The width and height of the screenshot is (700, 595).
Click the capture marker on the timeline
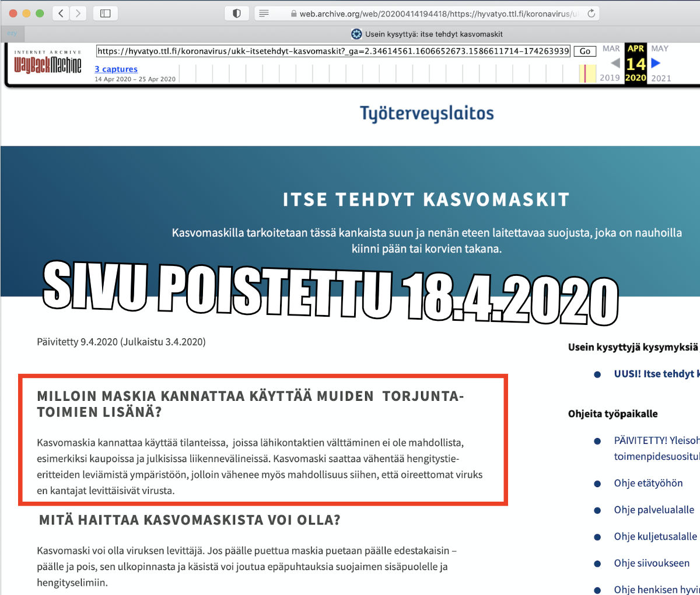click(585, 74)
